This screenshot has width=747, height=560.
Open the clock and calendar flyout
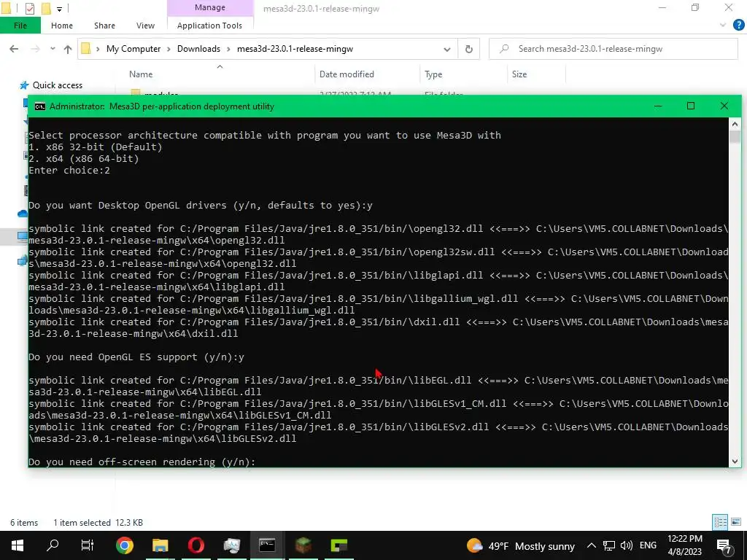point(684,545)
